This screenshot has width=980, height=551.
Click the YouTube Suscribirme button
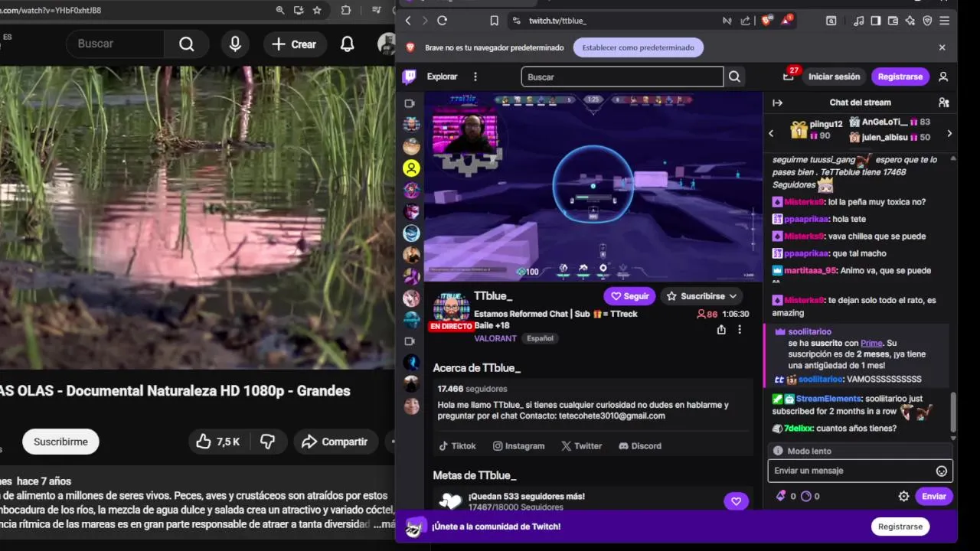60,442
